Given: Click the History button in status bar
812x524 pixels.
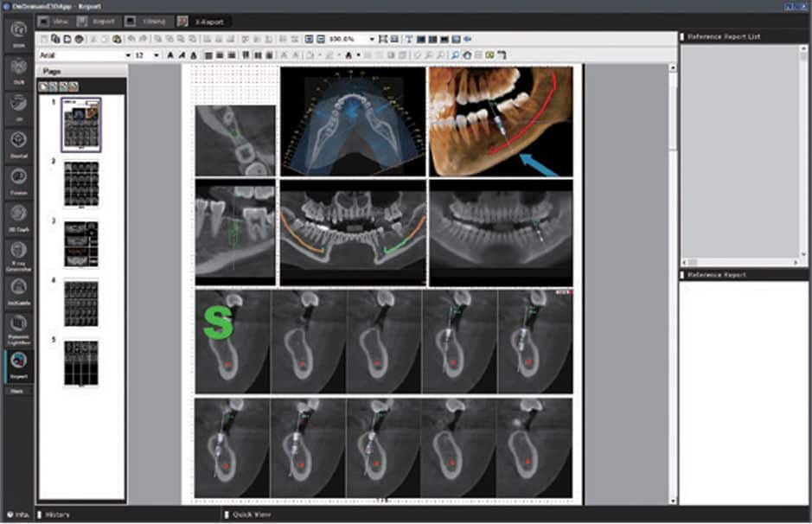Looking at the screenshot, I should coord(57,514).
